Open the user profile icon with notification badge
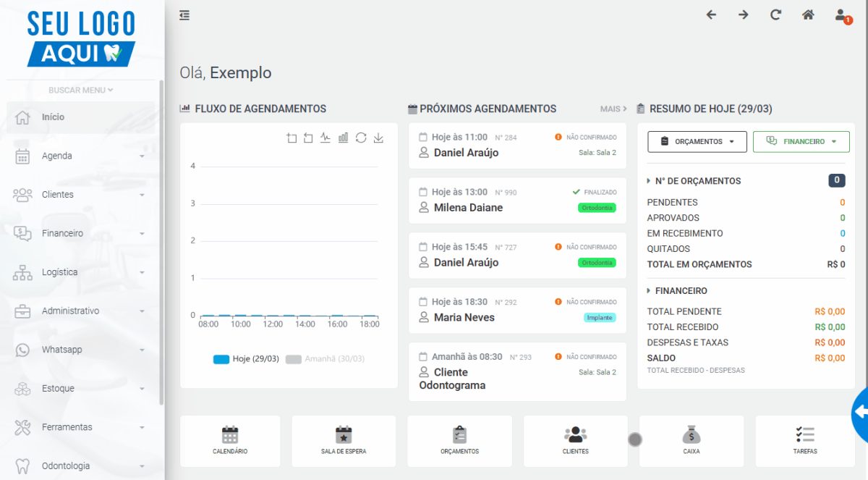This screenshot has width=868, height=480. 842,15
